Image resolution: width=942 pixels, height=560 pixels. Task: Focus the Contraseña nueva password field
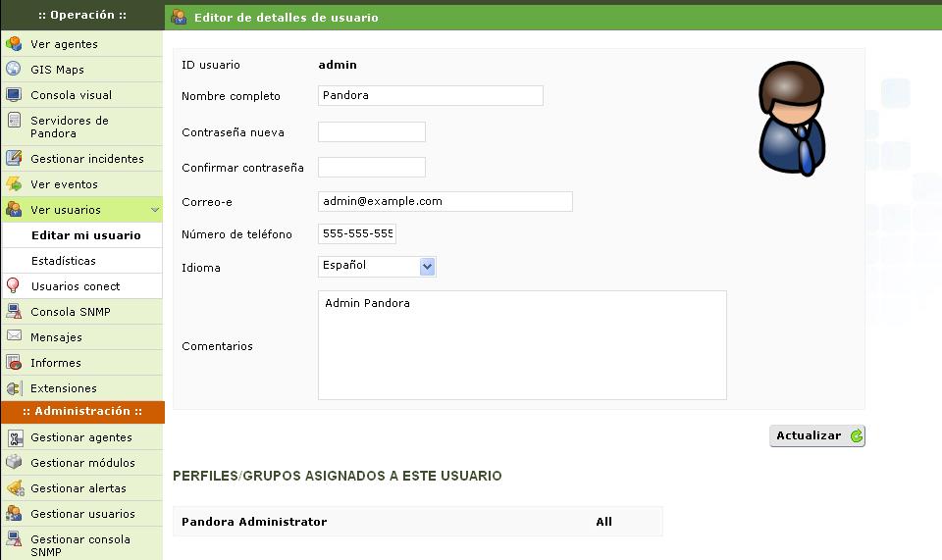(x=371, y=132)
